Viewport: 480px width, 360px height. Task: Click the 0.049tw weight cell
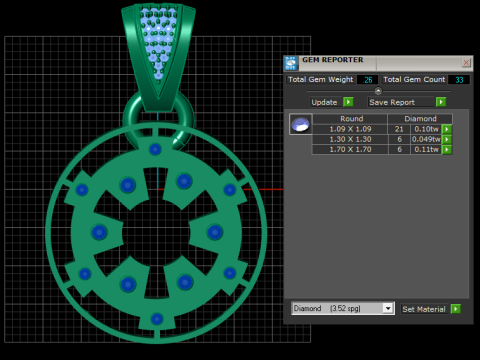coord(426,139)
